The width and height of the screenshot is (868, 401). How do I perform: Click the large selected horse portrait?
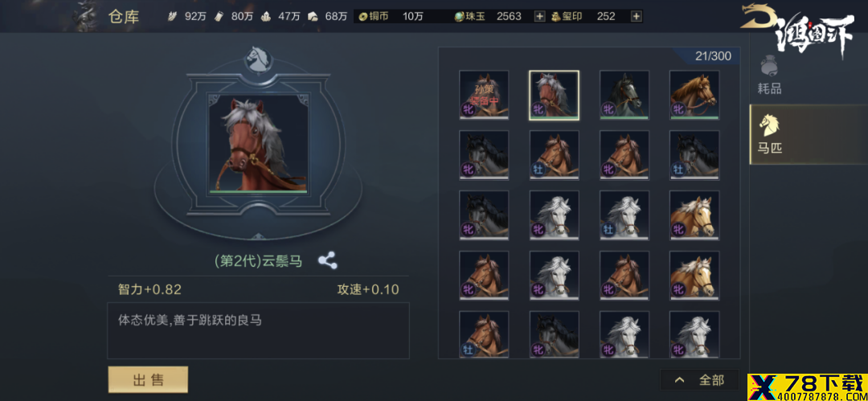pos(258,145)
